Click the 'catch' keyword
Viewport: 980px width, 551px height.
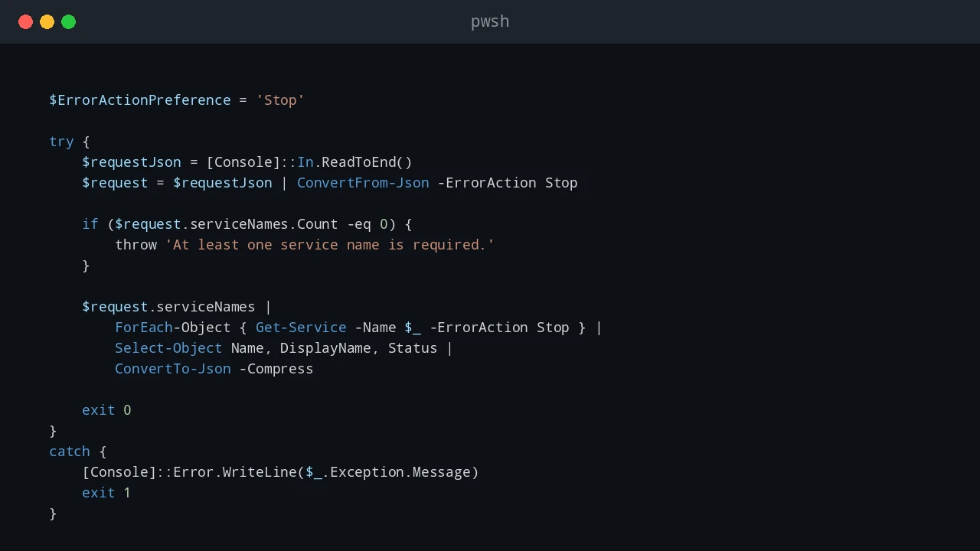point(70,452)
